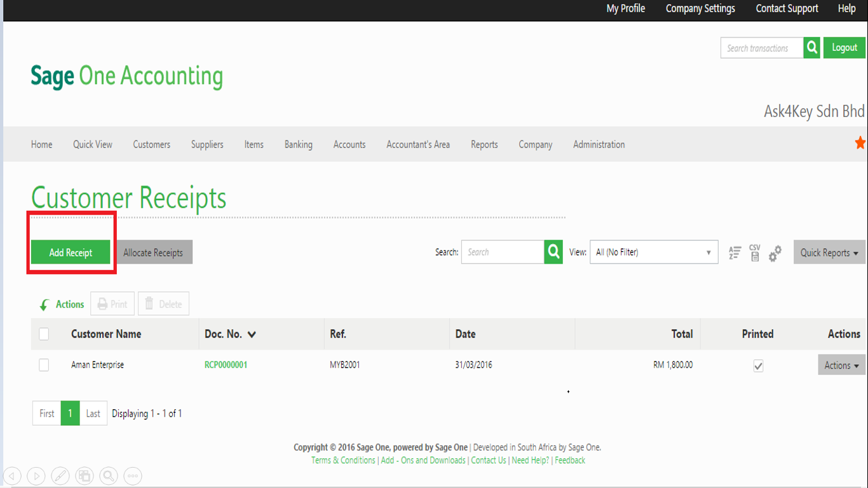
Task: Export the list via CSV icon
Action: [x=754, y=253]
